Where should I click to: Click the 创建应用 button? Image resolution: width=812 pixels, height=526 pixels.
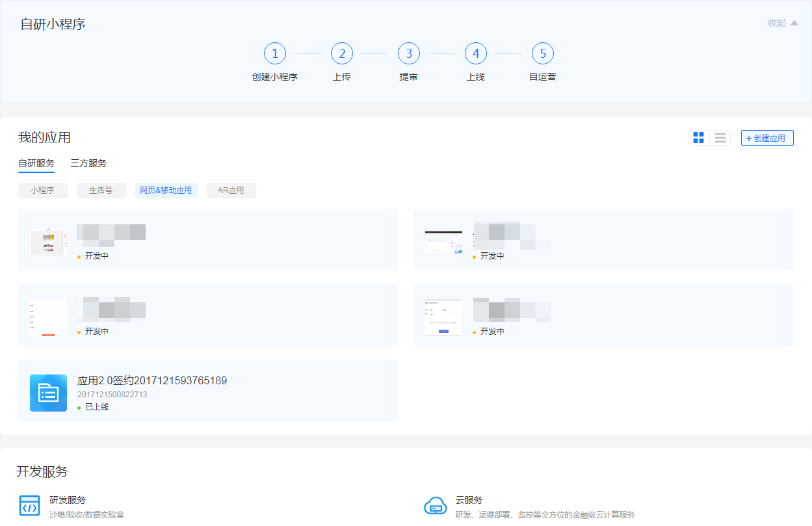point(767,138)
